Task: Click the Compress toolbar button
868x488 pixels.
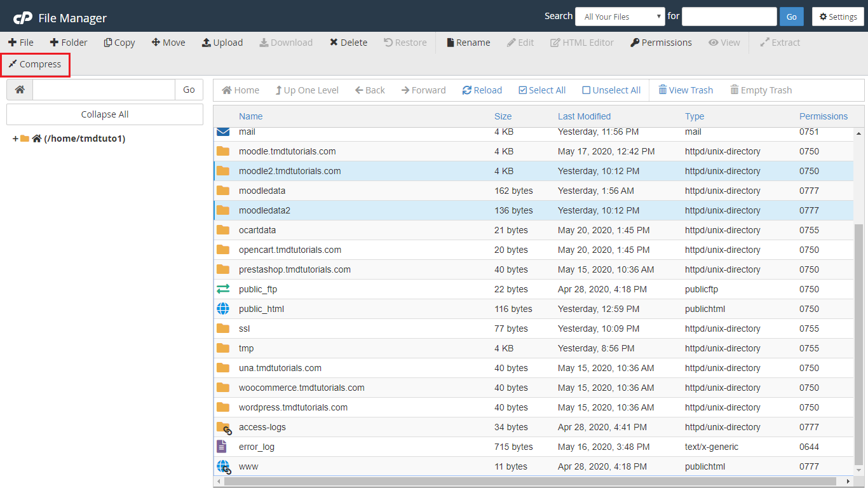Action: pyautogui.click(x=35, y=64)
